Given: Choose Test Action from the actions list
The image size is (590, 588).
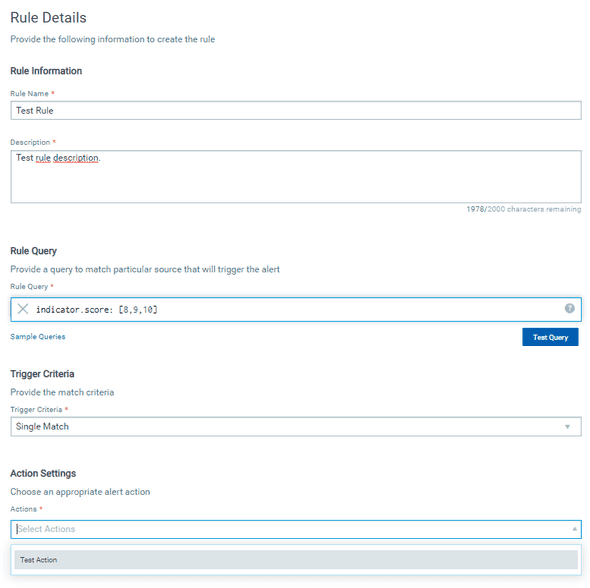Looking at the screenshot, I should click(296, 560).
